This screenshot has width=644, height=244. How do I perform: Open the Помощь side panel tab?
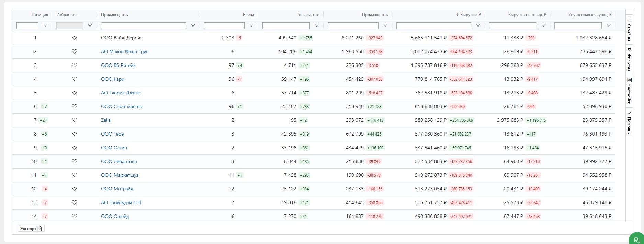click(629, 122)
